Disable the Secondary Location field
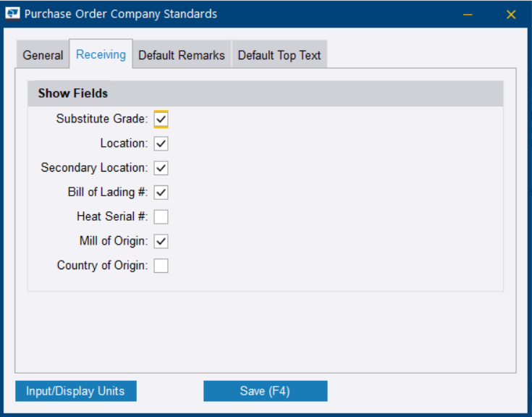 pos(161,168)
